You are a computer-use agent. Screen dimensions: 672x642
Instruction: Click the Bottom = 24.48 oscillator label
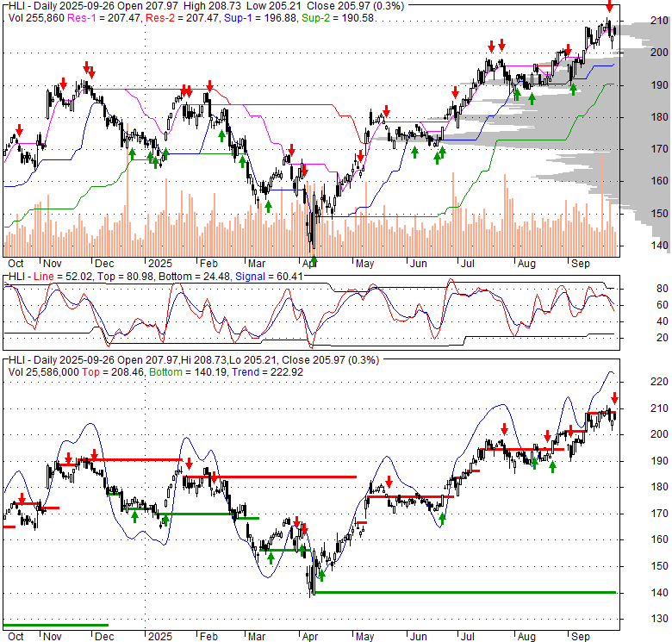(x=194, y=277)
